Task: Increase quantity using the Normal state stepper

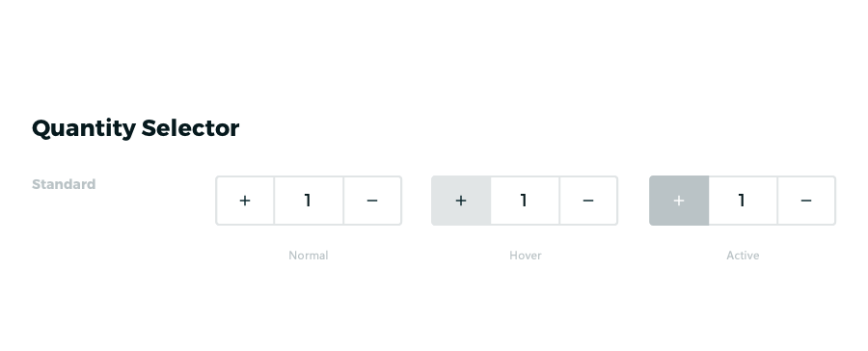Action: coord(245,201)
